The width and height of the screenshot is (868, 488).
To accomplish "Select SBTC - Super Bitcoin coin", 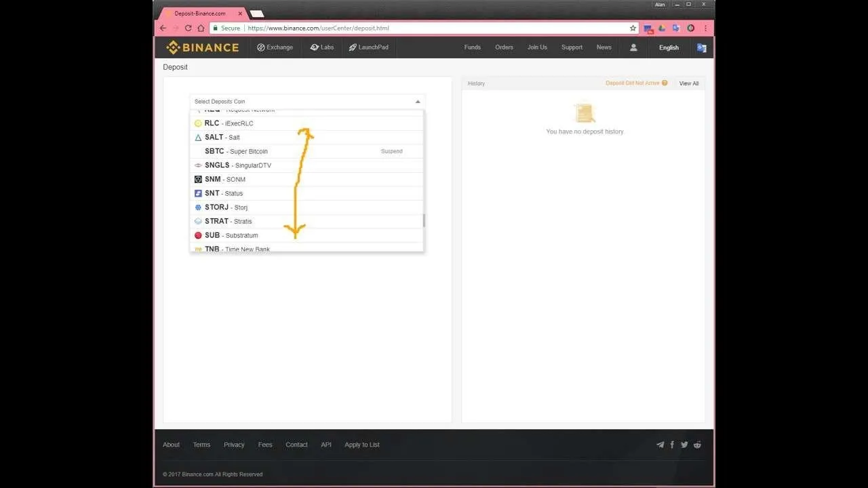I will pyautogui.click(x=307, y=151).
